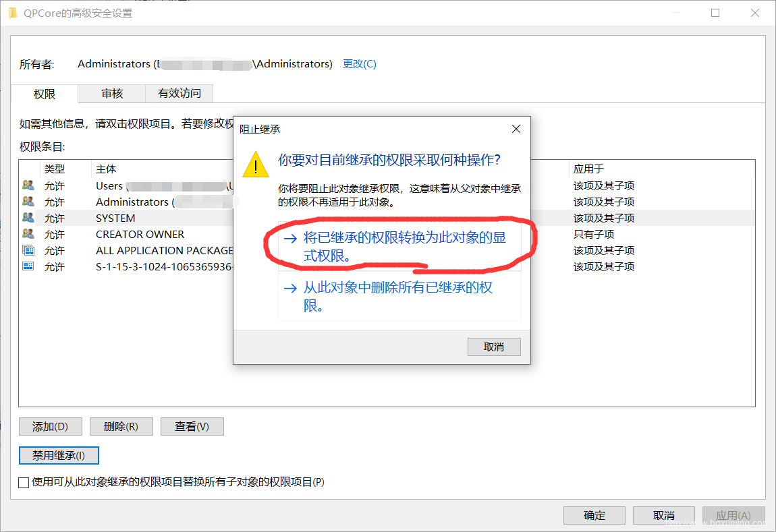Screen dimensions: 776x532
Task: Open the 有效访问 tab
Action: [x=179, y=94]
